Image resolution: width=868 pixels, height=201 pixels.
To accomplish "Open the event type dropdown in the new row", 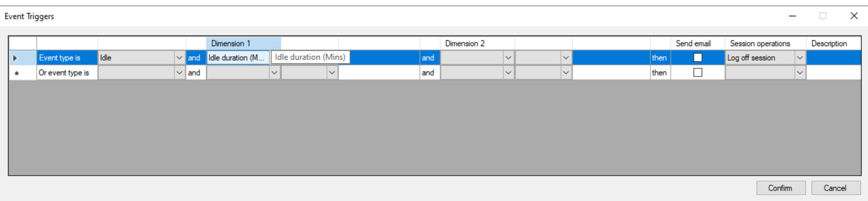I will click(x=179, y=72).
